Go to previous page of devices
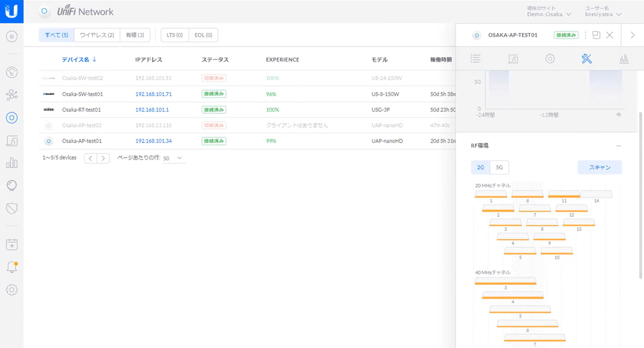Screen dimensions: 644x348 90,158
